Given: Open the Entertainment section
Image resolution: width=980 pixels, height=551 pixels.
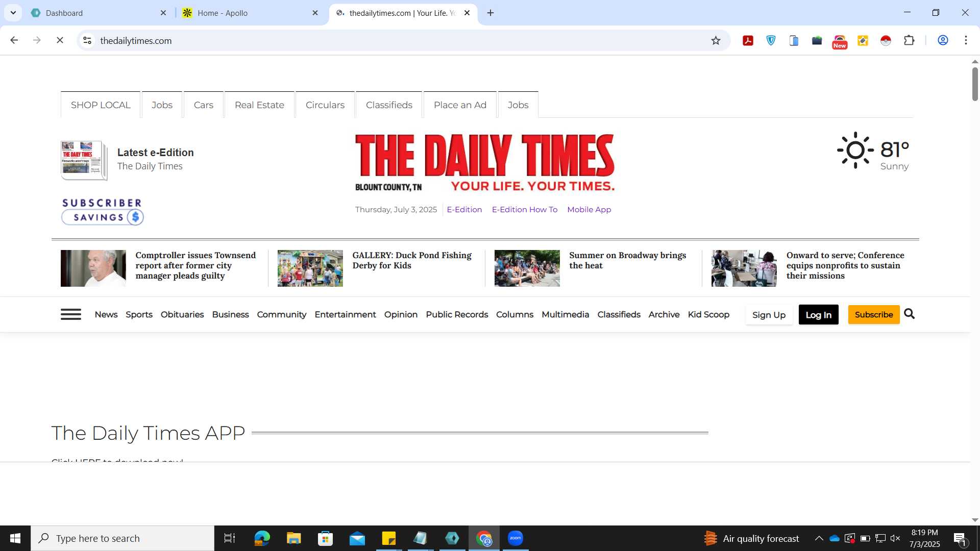Looking at the screenshot, I should coord(345,315).
